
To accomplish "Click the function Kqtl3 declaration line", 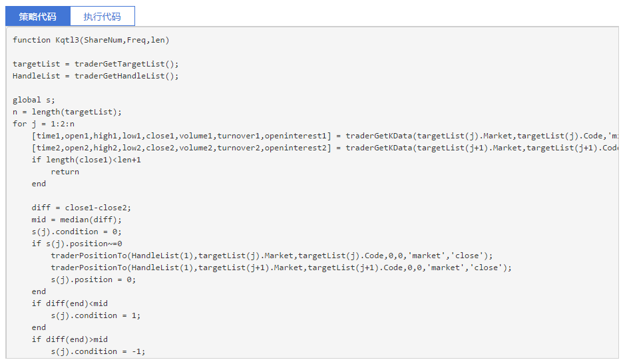I will coord(91,40).
